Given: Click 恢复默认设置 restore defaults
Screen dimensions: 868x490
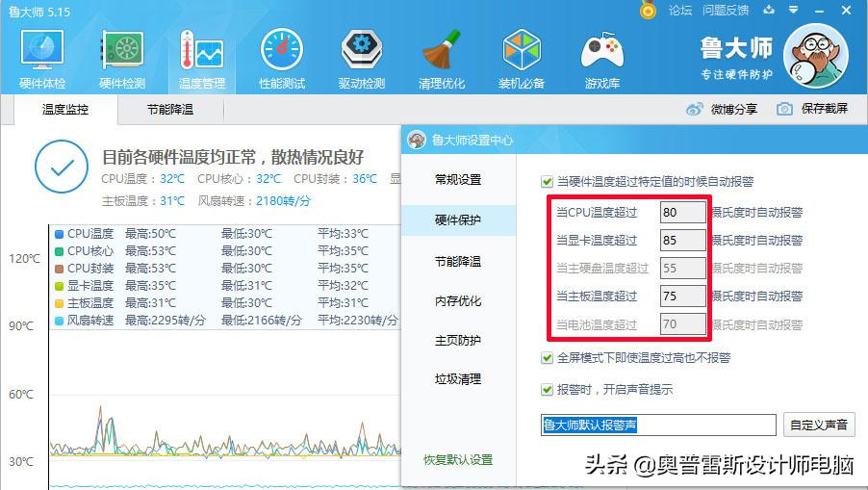Looking at the screenshot, I should (458, 459).
